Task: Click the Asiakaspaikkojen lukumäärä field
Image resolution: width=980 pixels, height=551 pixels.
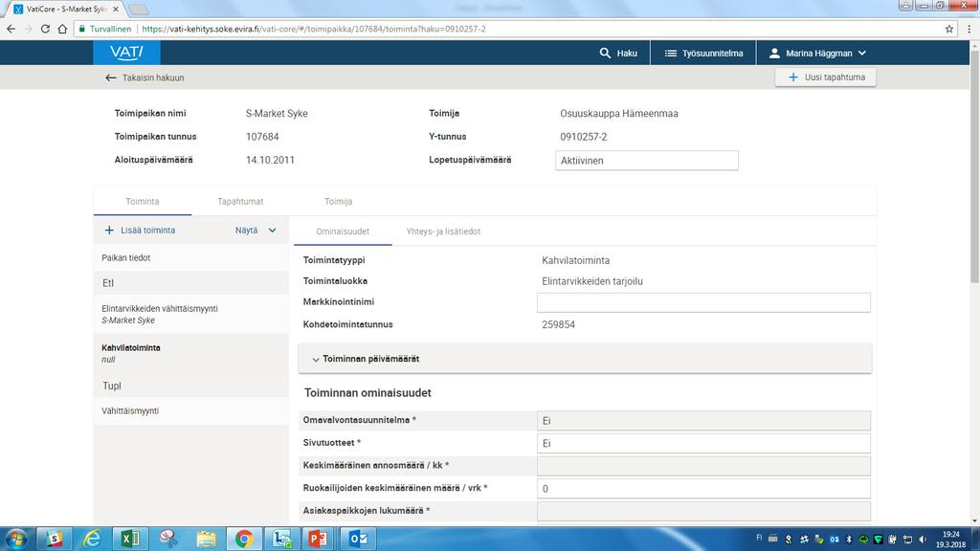Action: pos(703,511)
